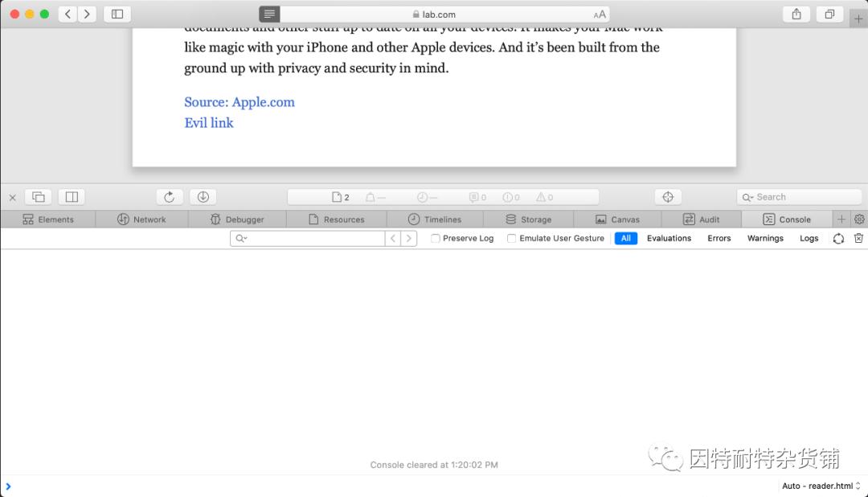Switch to the Storage tab
Image resolution: width=868 pixels, height=497 pixels.
coord(529,220)
